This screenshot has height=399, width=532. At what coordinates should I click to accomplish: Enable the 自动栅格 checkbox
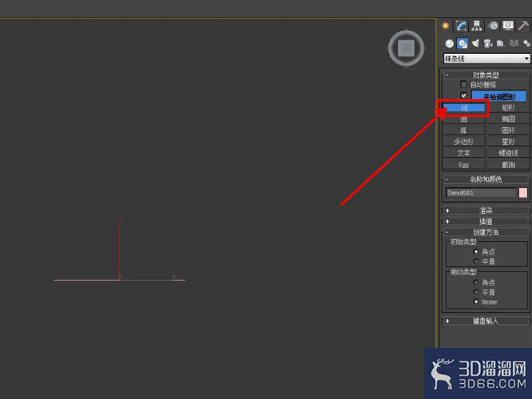pos(463,84)
